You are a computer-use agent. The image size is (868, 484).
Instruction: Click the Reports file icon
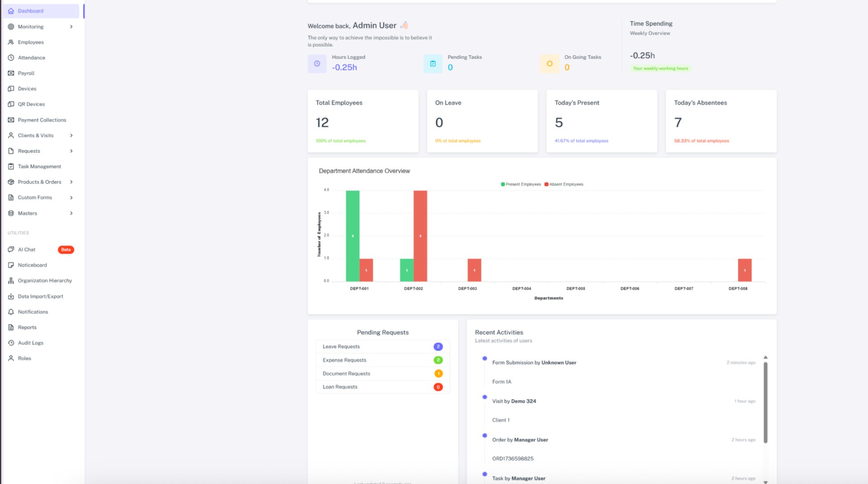pyautogui.click(x=11, y=327)
